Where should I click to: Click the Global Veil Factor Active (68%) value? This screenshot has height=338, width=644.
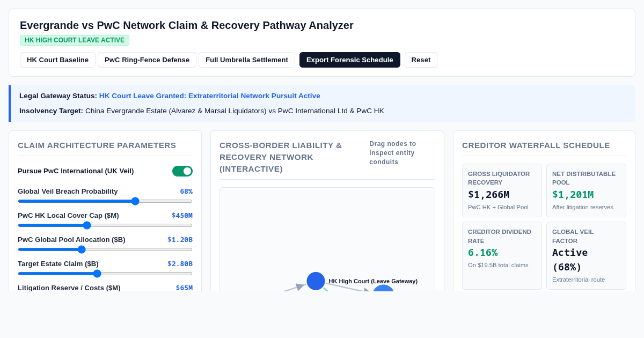570,260
